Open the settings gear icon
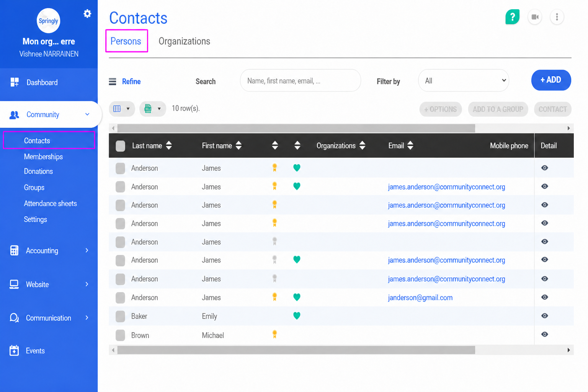 [x=87, y=14]
